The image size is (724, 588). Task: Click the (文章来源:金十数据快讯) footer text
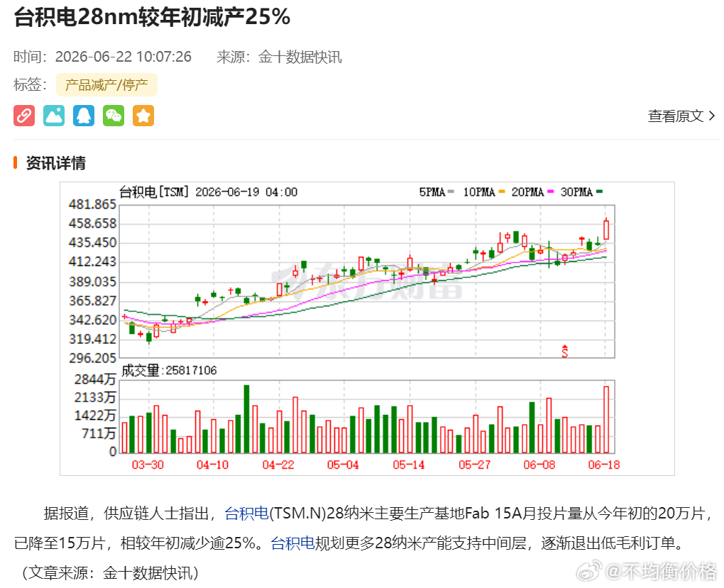click(x=110, y=573)
